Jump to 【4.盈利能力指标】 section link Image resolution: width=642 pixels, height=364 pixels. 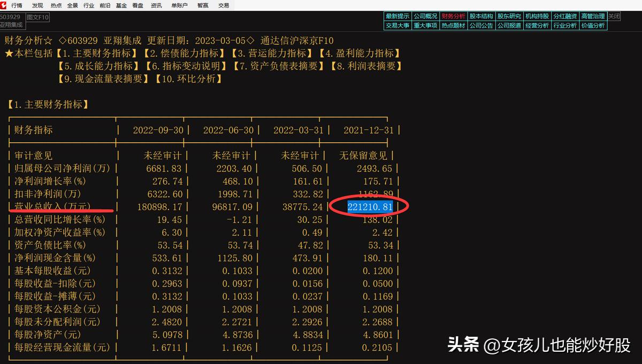coord(359,53)
